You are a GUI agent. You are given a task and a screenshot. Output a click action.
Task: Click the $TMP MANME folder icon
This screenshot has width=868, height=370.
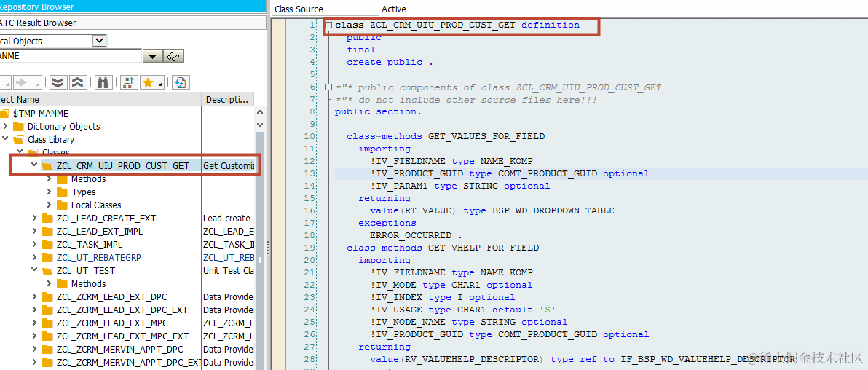4,113
